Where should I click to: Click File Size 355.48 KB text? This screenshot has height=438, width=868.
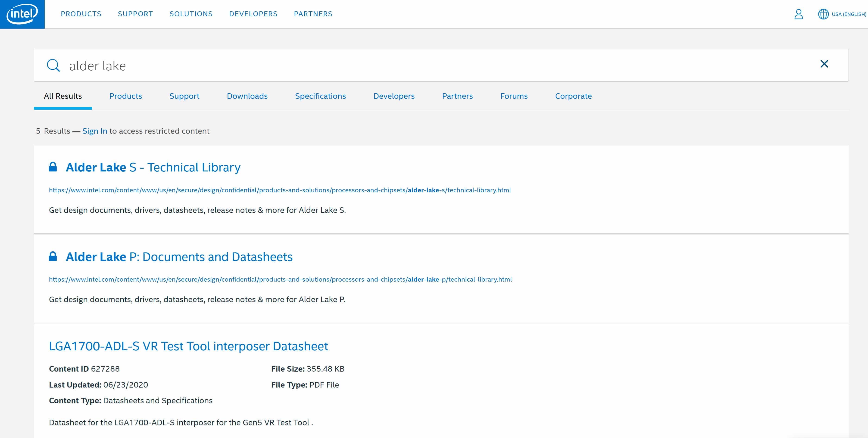click(308, 369)
